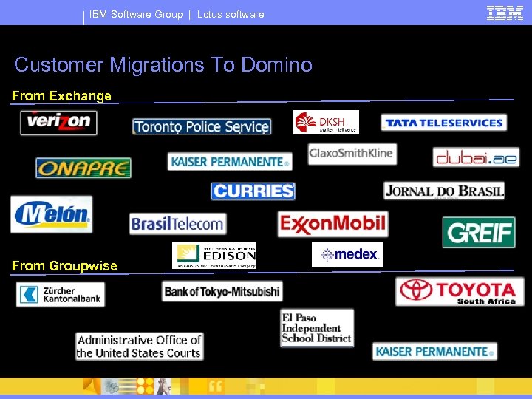Select the Greif logo
Screen dimensions: 532x399
click(x=479, y=232)
